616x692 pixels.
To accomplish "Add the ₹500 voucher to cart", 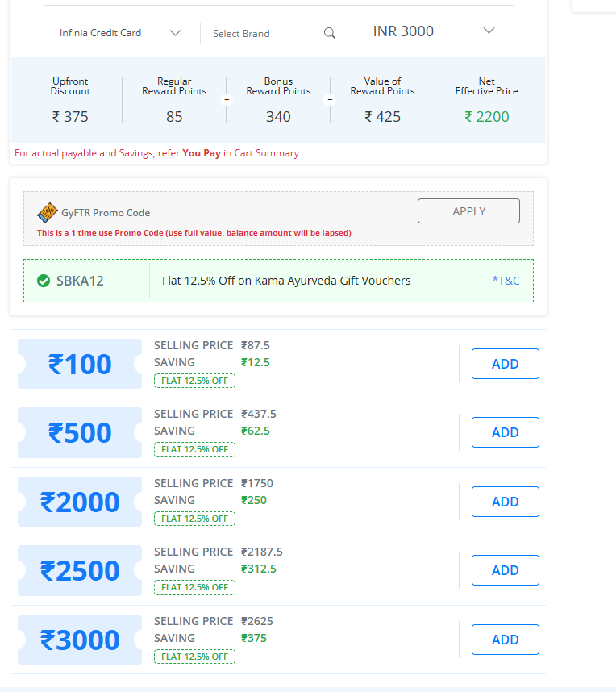I will click(x=505, y=432).
